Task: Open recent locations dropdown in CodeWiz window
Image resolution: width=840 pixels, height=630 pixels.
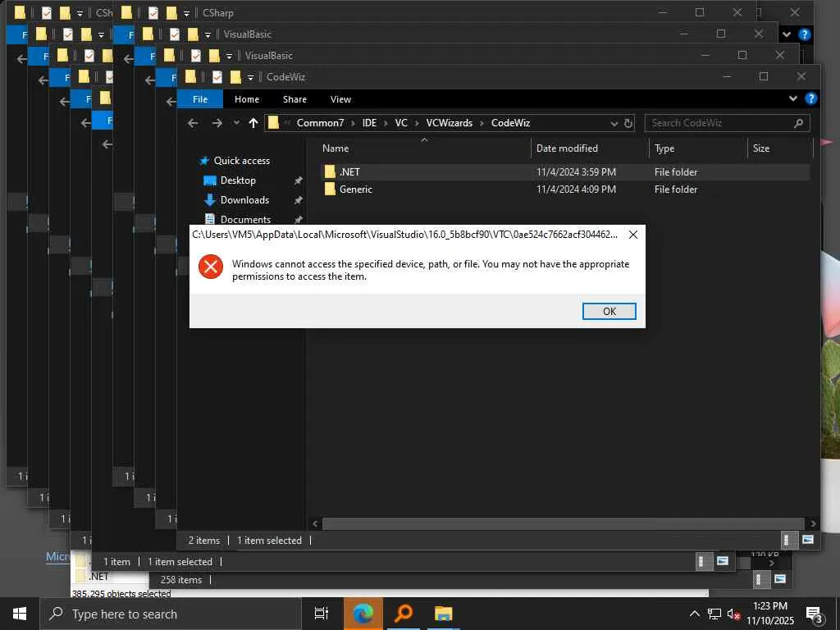Action: coord(236,123)
